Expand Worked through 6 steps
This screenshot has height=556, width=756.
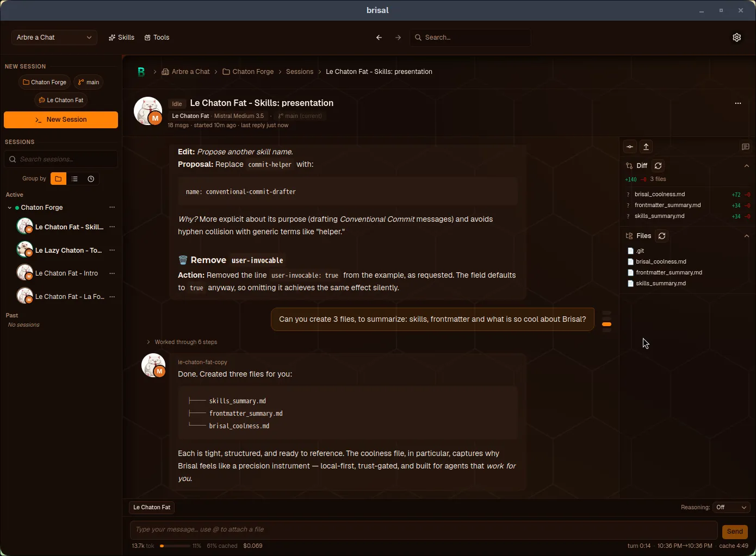pos(182,342)
